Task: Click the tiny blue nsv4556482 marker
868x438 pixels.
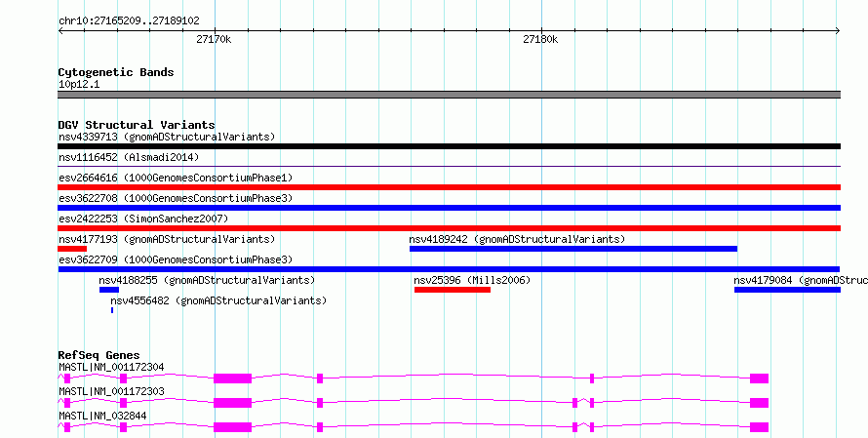Action: (112, 310)
